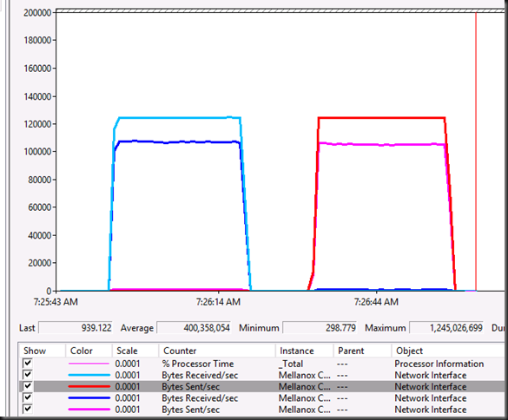
Task: Toggle Show checkbox for dark blue Bytes Received/sec
Action: tap(28, 397)
